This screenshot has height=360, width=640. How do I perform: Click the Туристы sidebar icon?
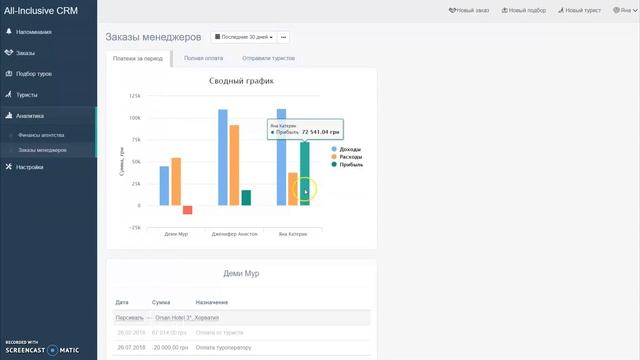(9, 94)
